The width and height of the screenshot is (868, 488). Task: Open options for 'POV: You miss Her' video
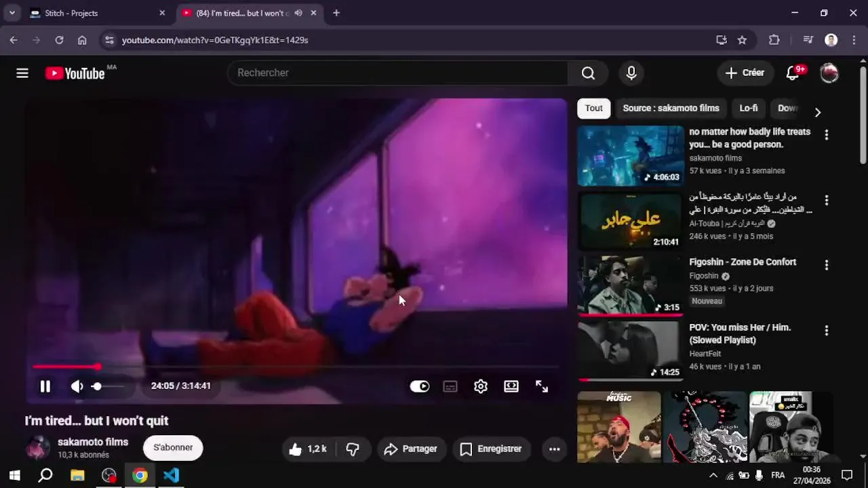826,331
